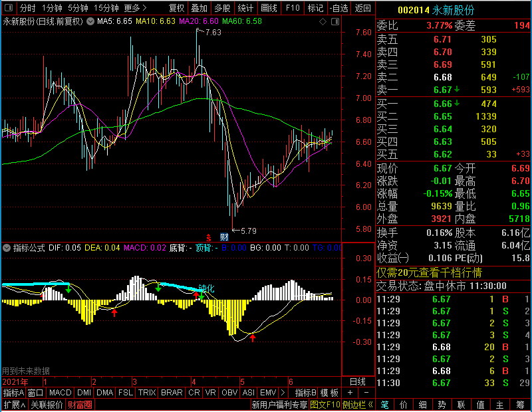Click the diamond icon above the chart
Screen dimensions: 532x412
[323, 22]
